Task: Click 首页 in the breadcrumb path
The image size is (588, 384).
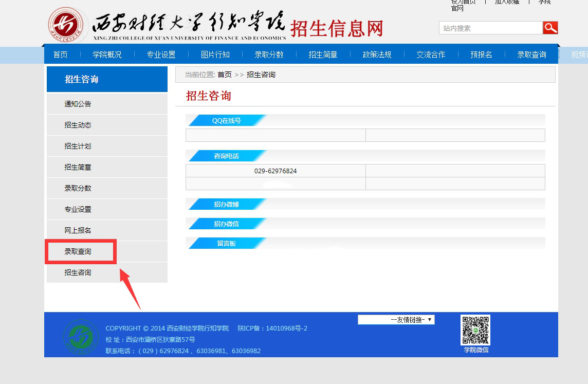Action: click(x=225, y=75)
